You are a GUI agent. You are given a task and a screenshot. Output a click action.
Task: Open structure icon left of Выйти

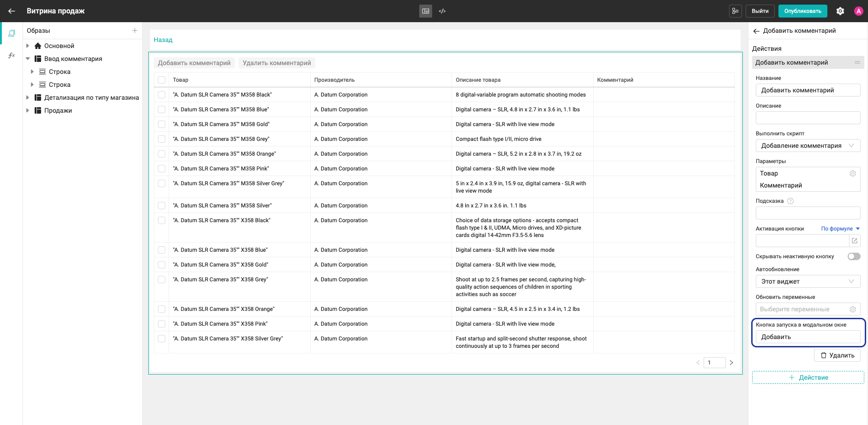(x=735, y=11)
